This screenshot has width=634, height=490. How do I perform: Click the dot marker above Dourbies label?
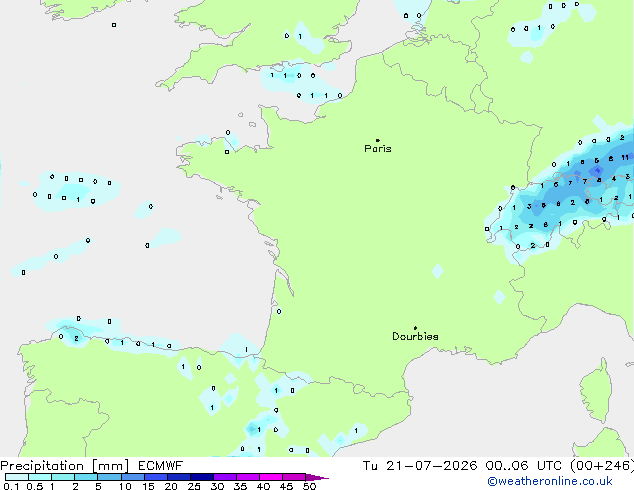(x=415, y=328)
